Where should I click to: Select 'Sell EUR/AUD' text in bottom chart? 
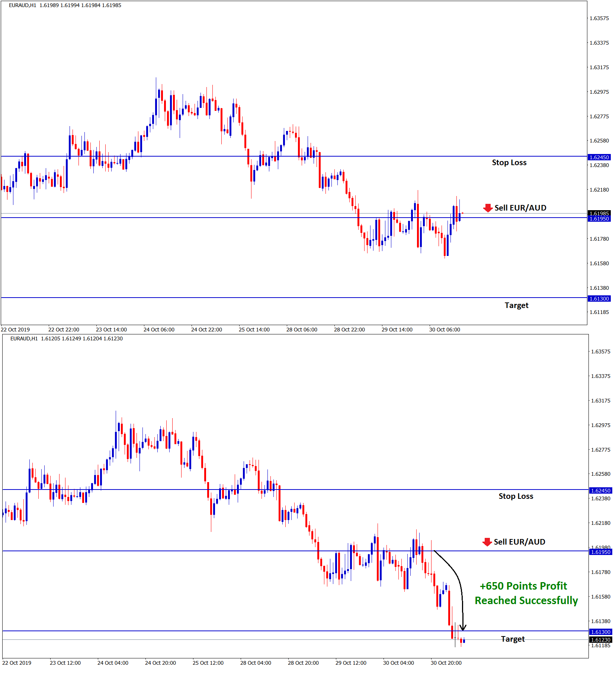click(x=520, y=542)
